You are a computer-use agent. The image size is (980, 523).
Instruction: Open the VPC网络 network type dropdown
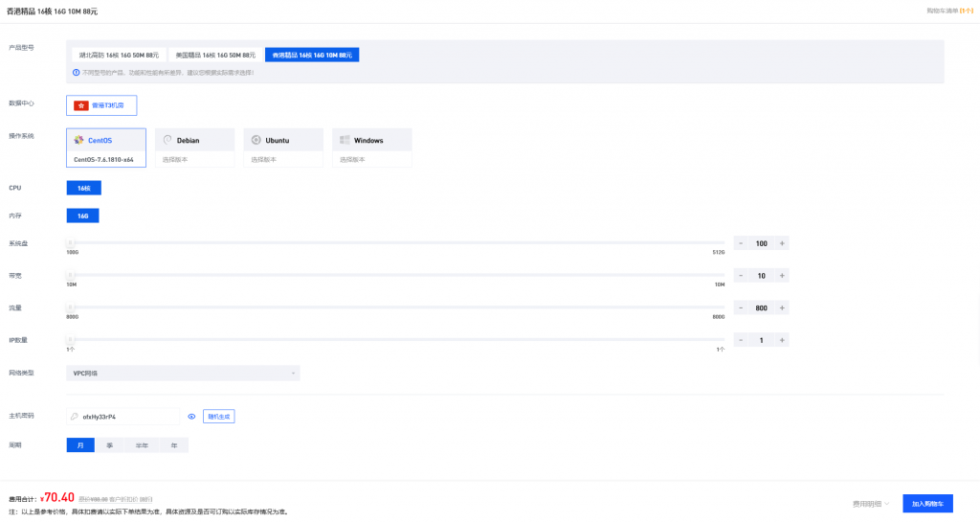pos(183,373)
